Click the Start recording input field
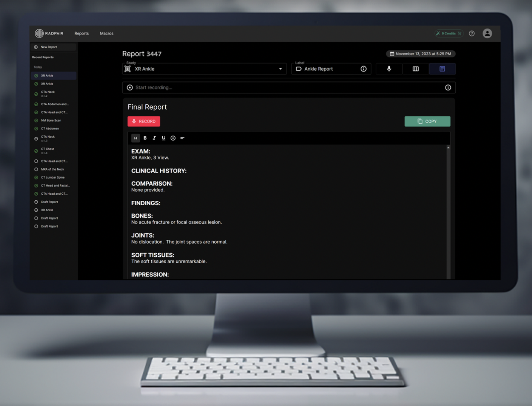 (x=285, y=87)
